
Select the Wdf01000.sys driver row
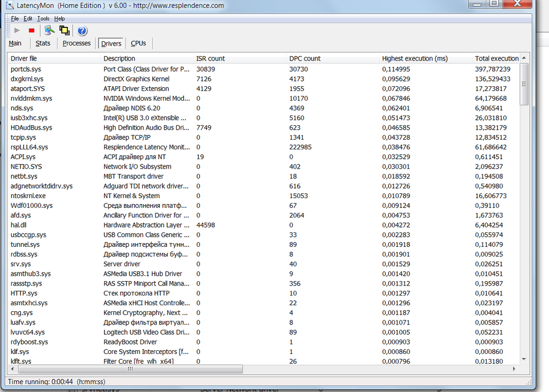264,206
